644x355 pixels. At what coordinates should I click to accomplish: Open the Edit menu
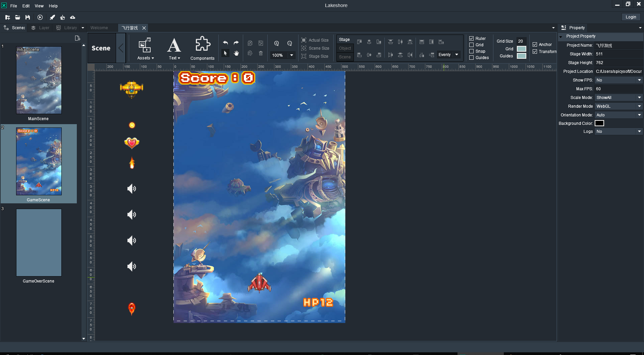26,6
